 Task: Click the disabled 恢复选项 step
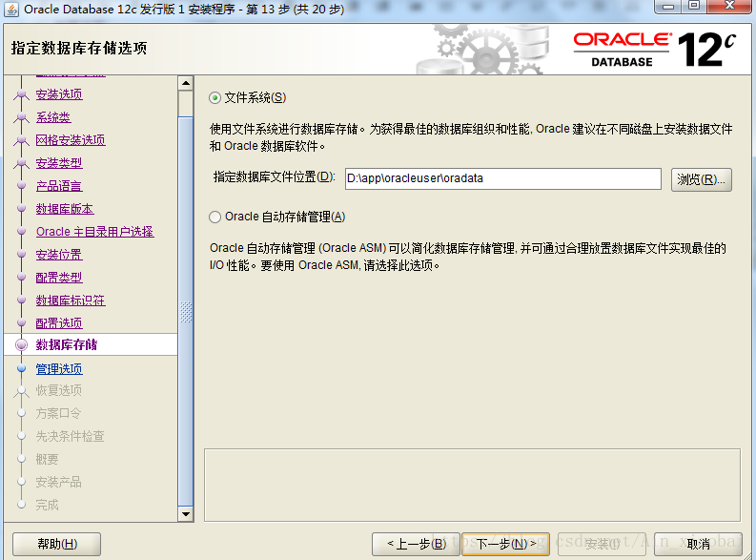click(59, 390)
